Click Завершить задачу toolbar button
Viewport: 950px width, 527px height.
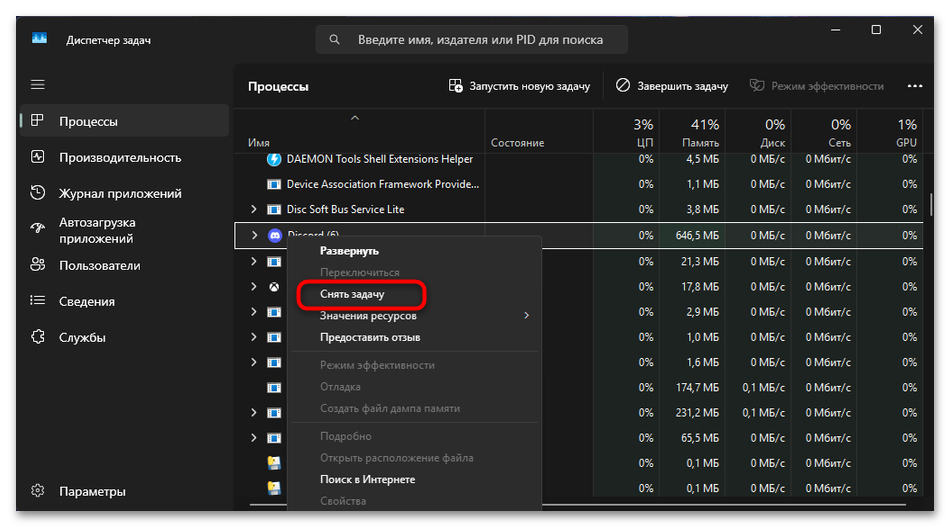click(x=673, y=86)
